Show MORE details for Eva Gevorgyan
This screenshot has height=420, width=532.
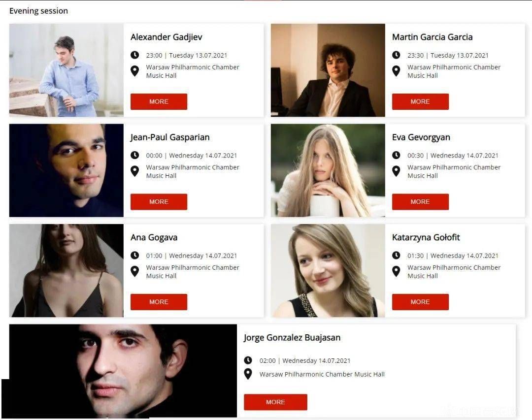click(x=420, y=201)
